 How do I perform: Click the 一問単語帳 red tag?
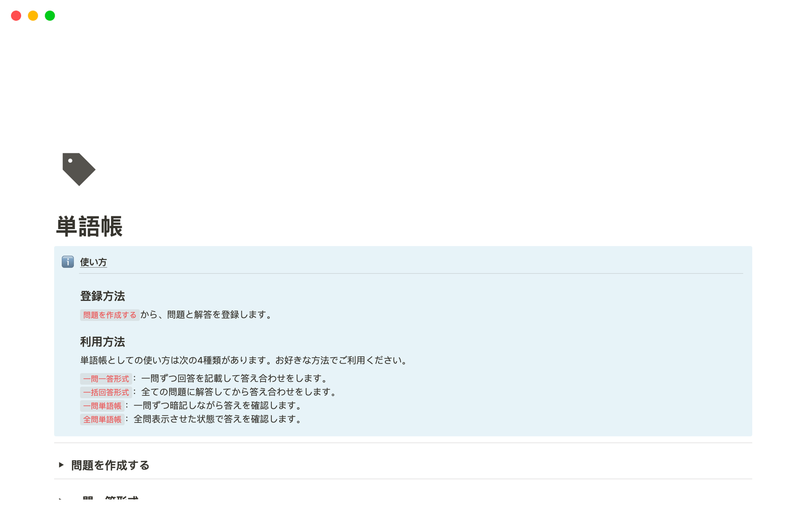(102, 406)
